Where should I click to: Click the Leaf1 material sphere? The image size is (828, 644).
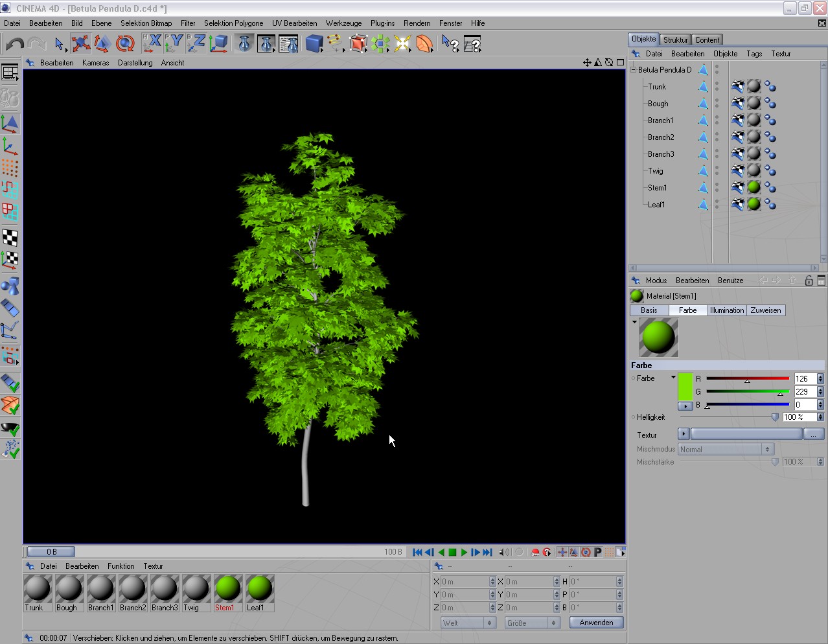coord(260,588)
